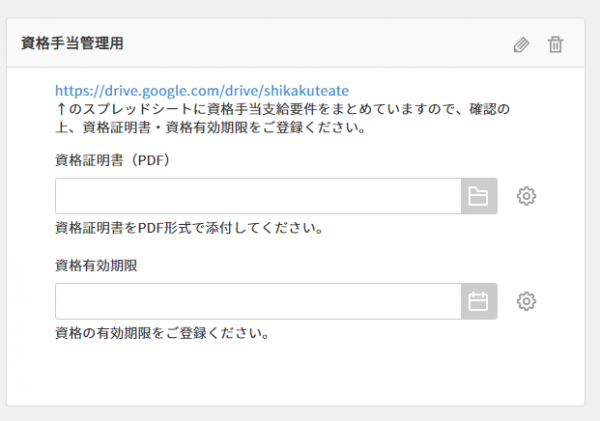Open the drive.google.com shikakuteate link

202,91
